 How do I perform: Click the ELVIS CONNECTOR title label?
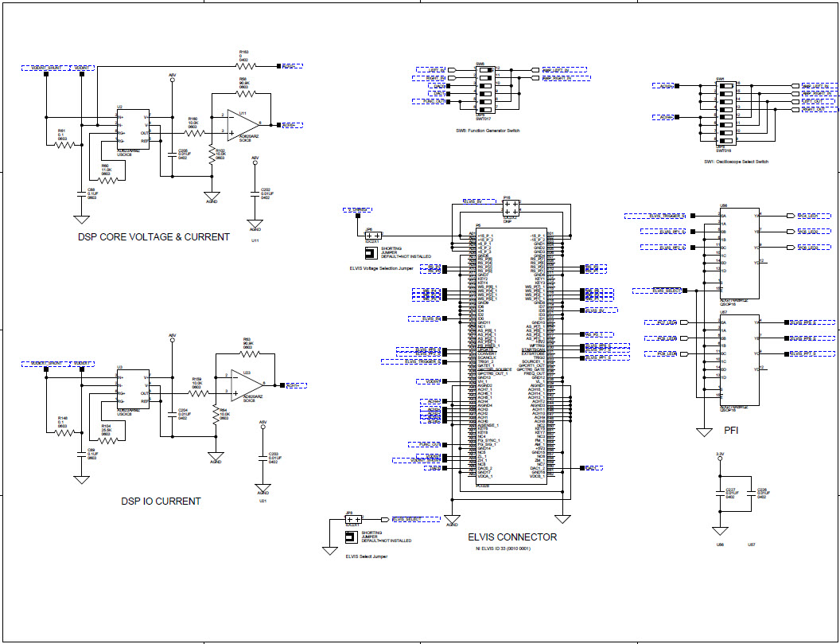pos(513,537)
